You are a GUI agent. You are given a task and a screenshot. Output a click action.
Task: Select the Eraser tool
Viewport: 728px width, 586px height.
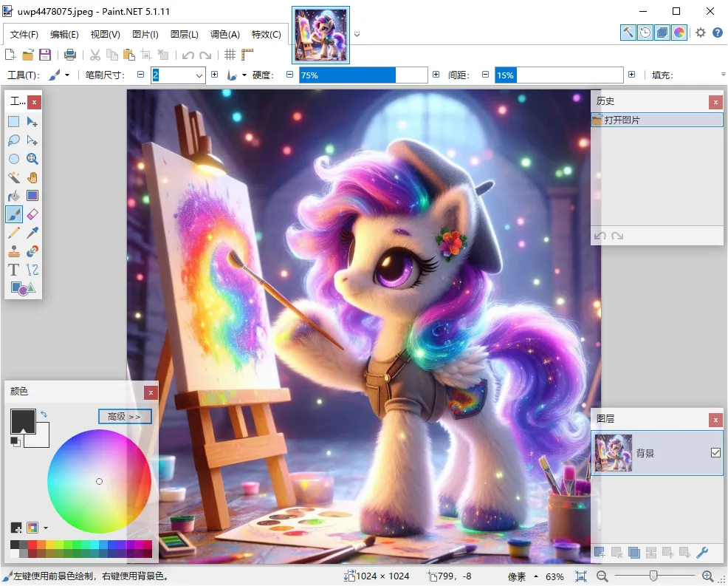[32, 214]
